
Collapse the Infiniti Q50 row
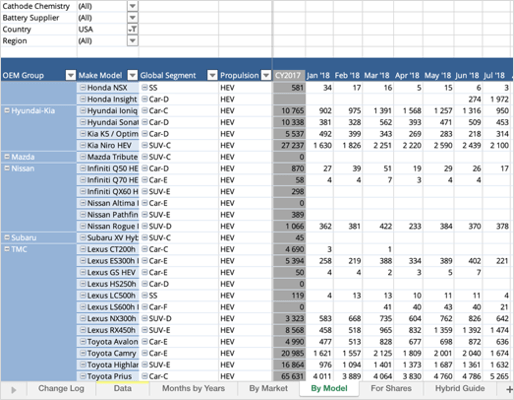pyautogui.click(x=83, y=168)
